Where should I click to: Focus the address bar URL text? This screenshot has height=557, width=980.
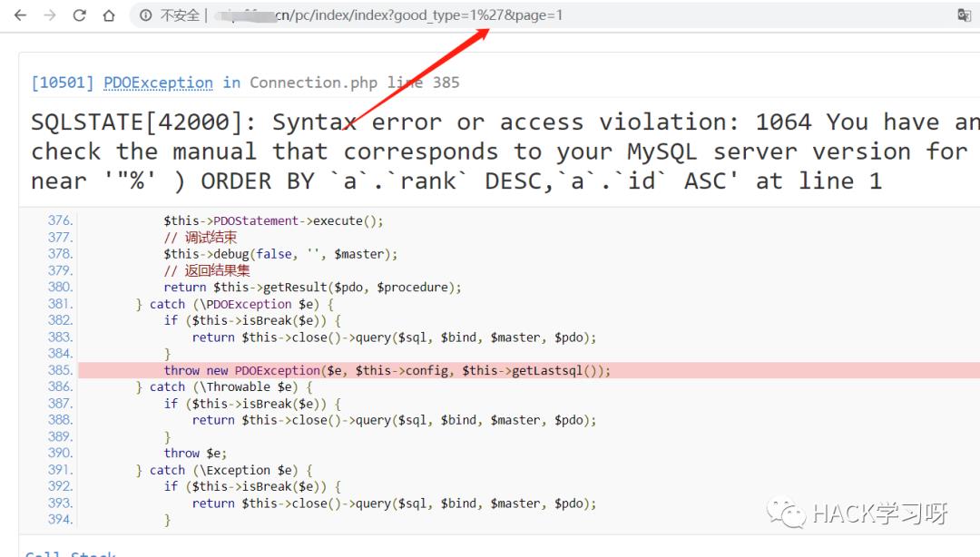pos(387,15)
